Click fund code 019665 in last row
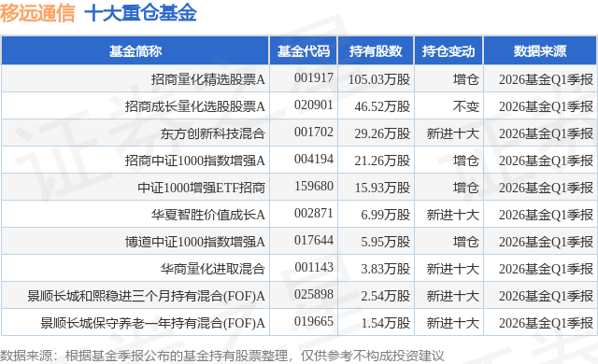This screenshot has width=598, height=364. [x=314, y=322]
